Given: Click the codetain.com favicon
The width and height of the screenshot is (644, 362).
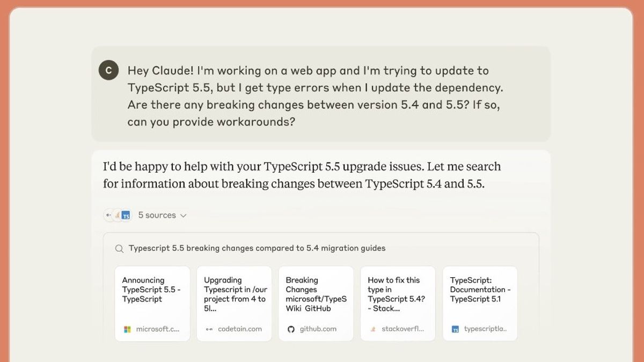Looking at the screenshot, I should (209, 329).
